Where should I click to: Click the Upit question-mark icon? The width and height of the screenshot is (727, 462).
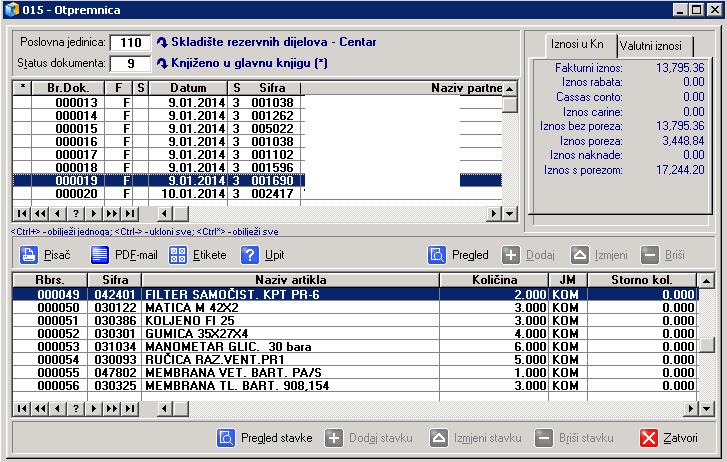(x=249, y=255)
